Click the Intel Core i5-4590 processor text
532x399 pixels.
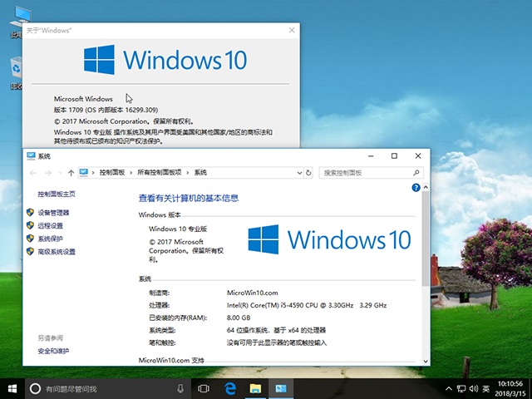pos(307,305)
